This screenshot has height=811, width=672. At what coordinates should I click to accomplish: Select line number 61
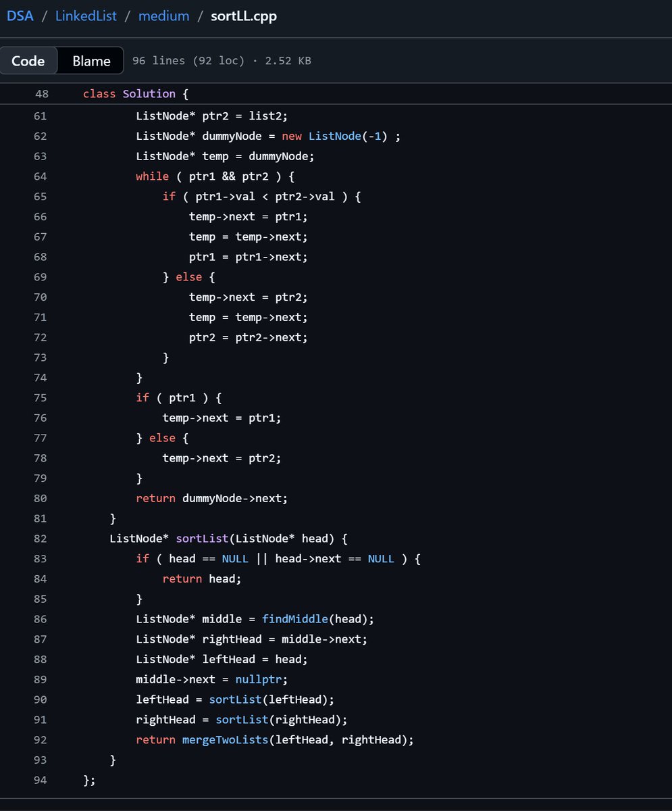click(41, 116)
